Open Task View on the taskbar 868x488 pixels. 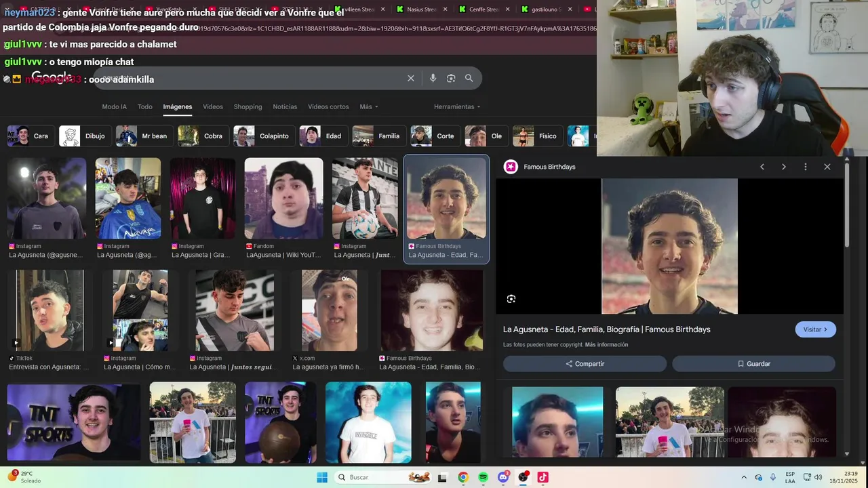coord(442,477)
